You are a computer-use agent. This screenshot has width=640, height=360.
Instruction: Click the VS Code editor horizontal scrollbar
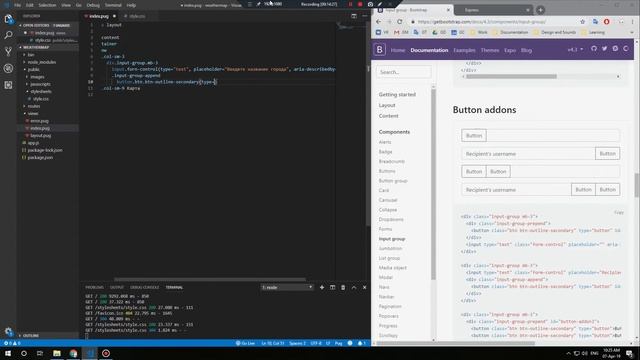210,280
